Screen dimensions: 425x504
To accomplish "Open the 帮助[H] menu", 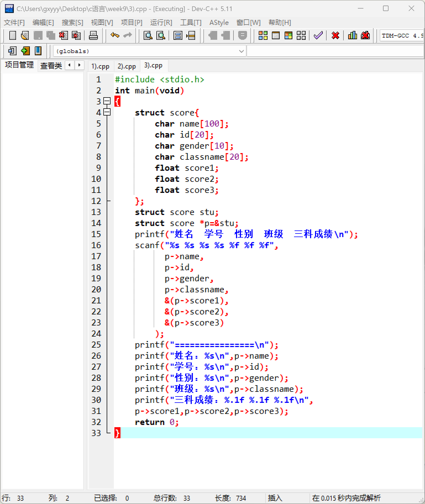I will coord(280,22).
